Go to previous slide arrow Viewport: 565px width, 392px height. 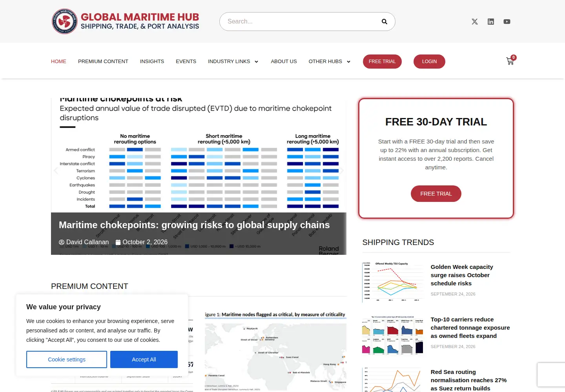tap(56, 170)
